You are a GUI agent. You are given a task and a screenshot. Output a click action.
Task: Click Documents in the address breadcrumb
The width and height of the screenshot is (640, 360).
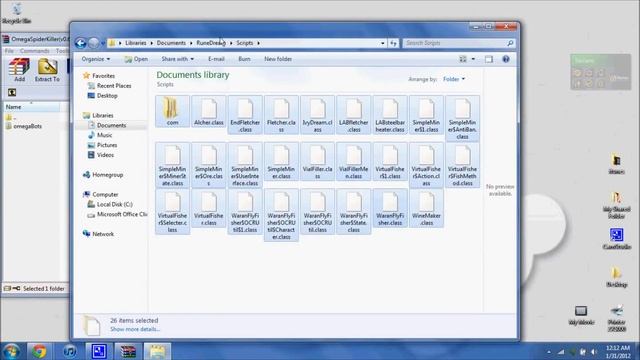pyautogui.click(x=171, y=43)
